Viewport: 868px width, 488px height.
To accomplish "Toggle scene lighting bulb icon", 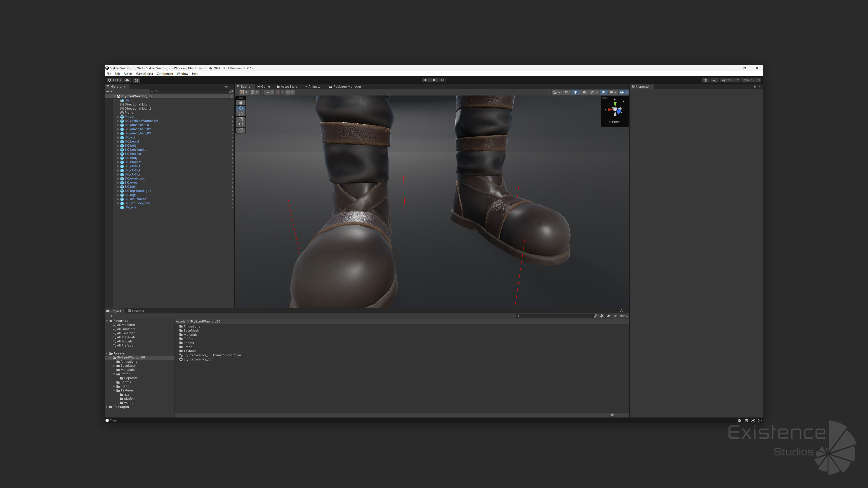I will tap(575, 92).
